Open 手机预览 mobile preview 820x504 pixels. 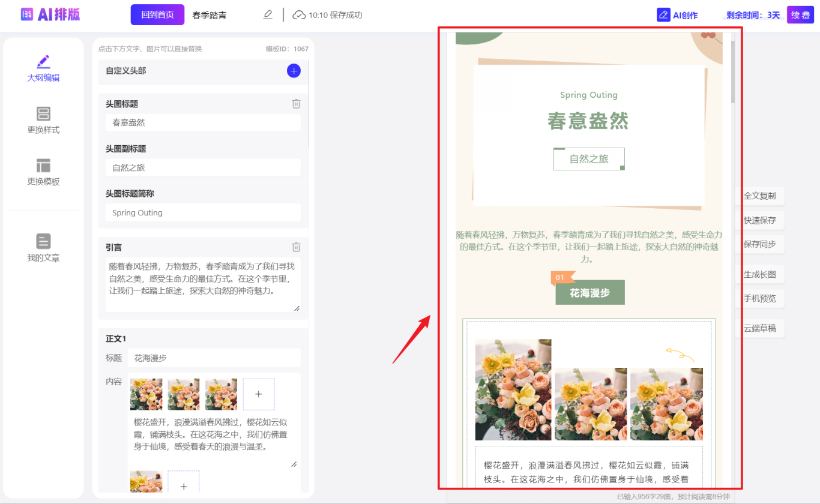[x=759, y=298]
